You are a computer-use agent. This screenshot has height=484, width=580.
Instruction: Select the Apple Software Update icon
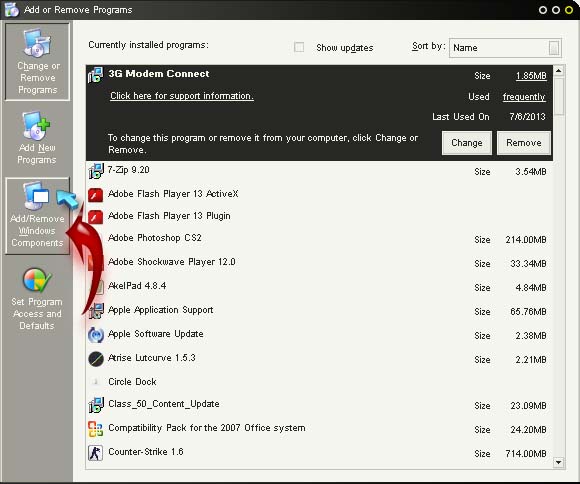96,335
